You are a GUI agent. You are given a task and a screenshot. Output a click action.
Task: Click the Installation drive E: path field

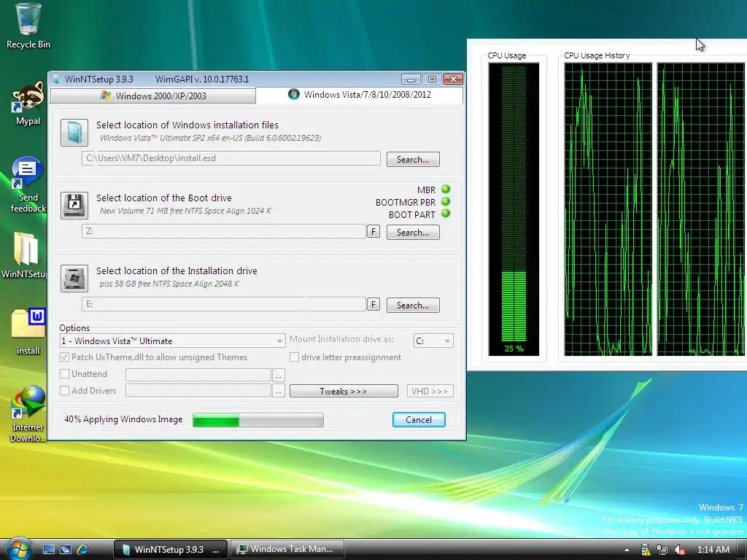click(224, 304)
